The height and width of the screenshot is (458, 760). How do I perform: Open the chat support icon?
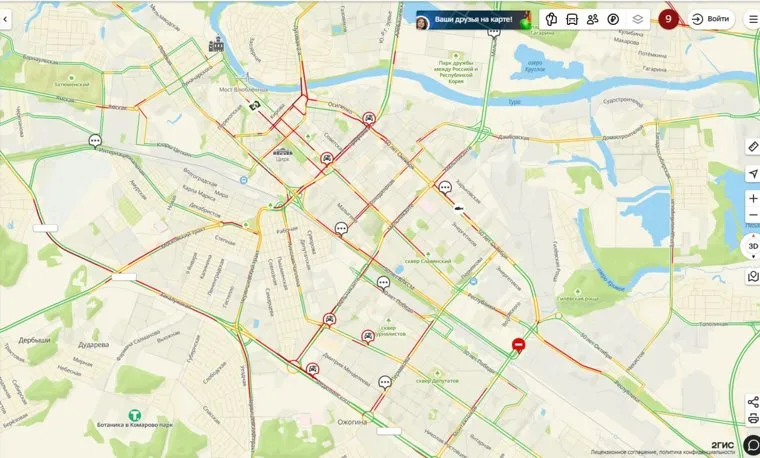[752, 443]
